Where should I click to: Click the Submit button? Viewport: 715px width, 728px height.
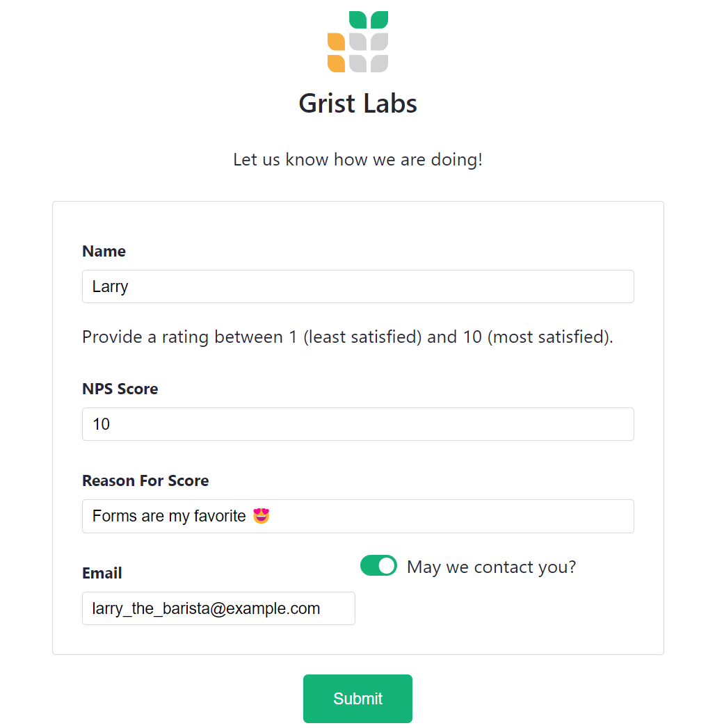tap(357, 698)
